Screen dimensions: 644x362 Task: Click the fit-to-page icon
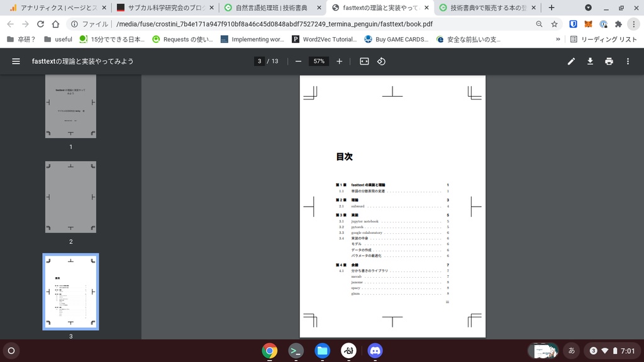[363, 61]
